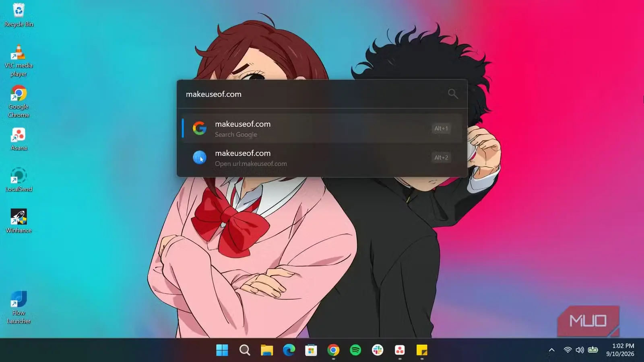Viewport: 644px width, 362px height.
Task: Open Spotify from the taskbar
Action: (x=355, y=350)
